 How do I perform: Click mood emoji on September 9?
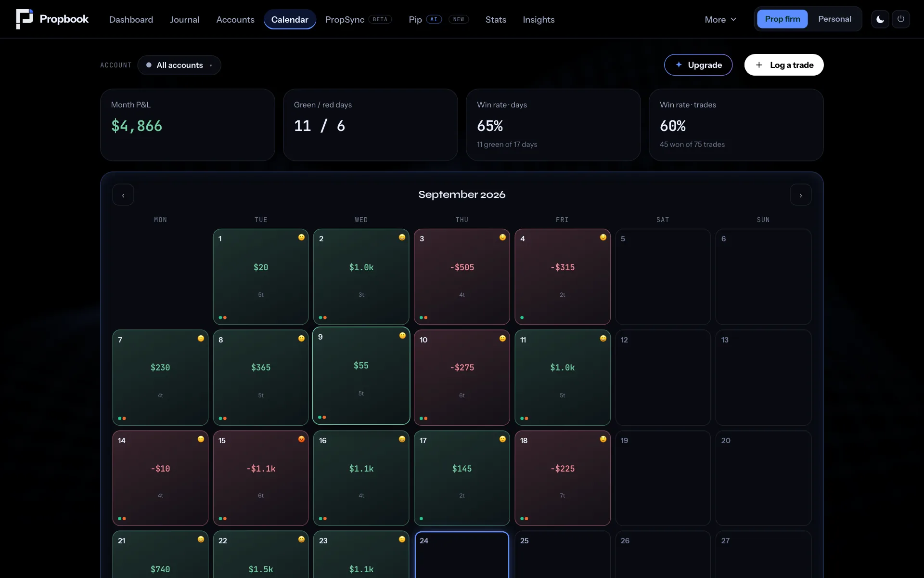coord(402,336)
